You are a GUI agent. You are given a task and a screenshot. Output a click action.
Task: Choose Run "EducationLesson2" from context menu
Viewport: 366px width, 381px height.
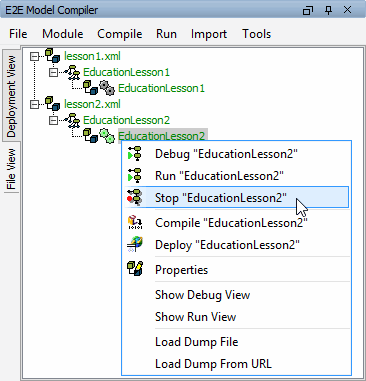pyautogui.click(x=237, y=176)
